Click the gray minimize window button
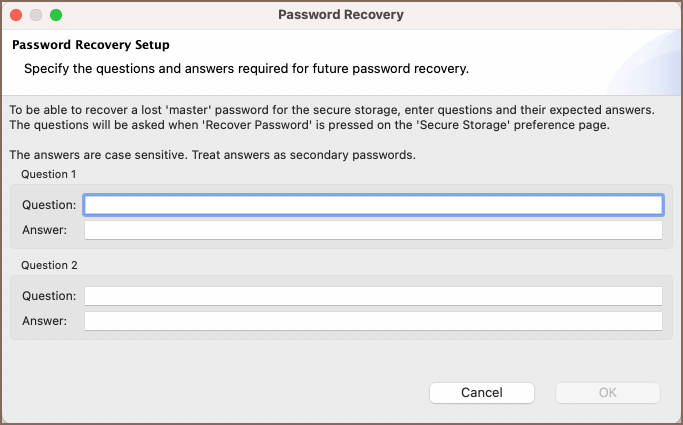This screenshot has width=683, height=425. point(36,16)
